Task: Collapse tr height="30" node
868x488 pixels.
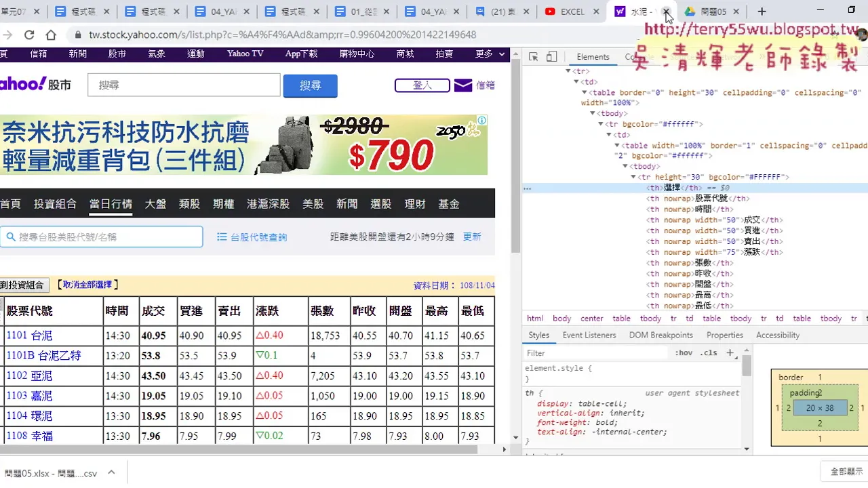Action: pyautogui.click(x=633, y=177)
